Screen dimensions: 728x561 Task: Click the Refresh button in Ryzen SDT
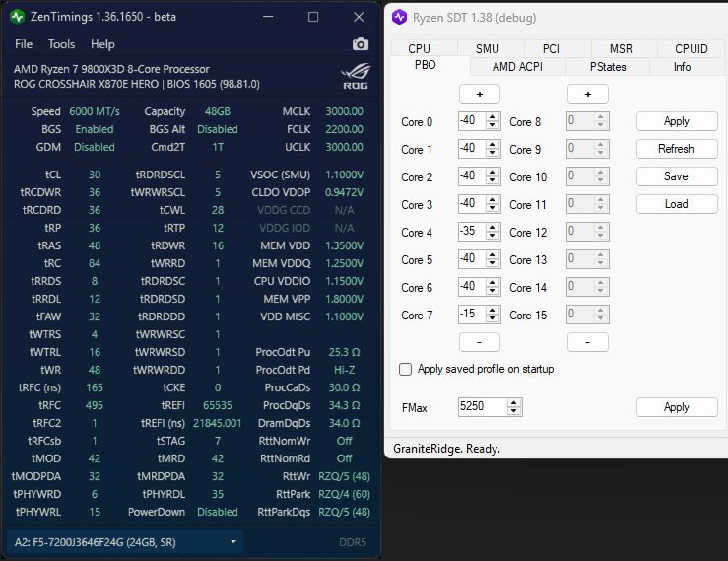click(x=677, y=149)
